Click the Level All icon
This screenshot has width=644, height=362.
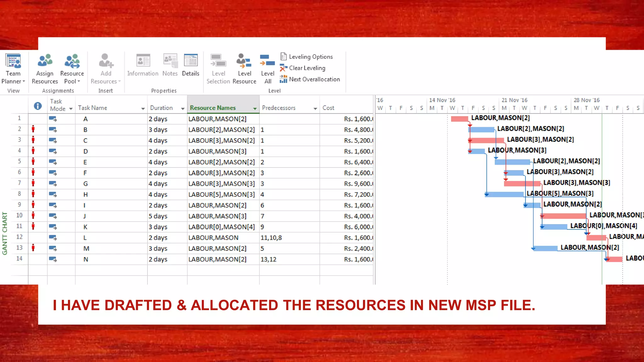(x=268, y=61)
